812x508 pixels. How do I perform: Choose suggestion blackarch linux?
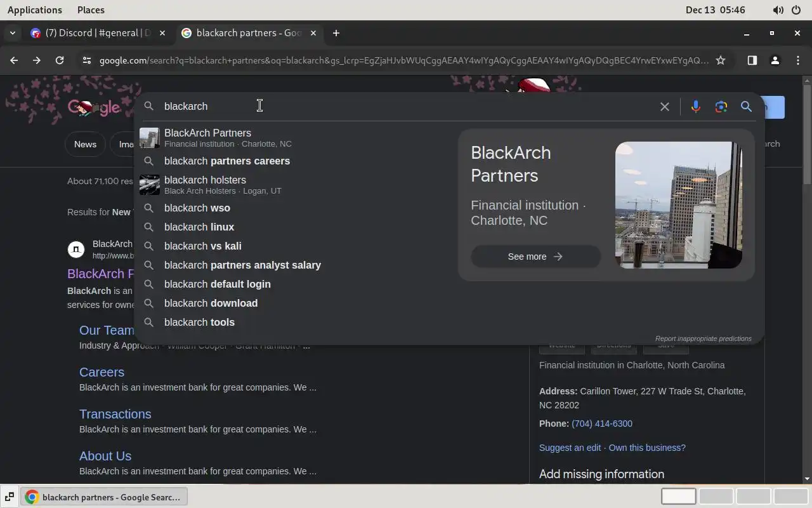click(295, 227)
